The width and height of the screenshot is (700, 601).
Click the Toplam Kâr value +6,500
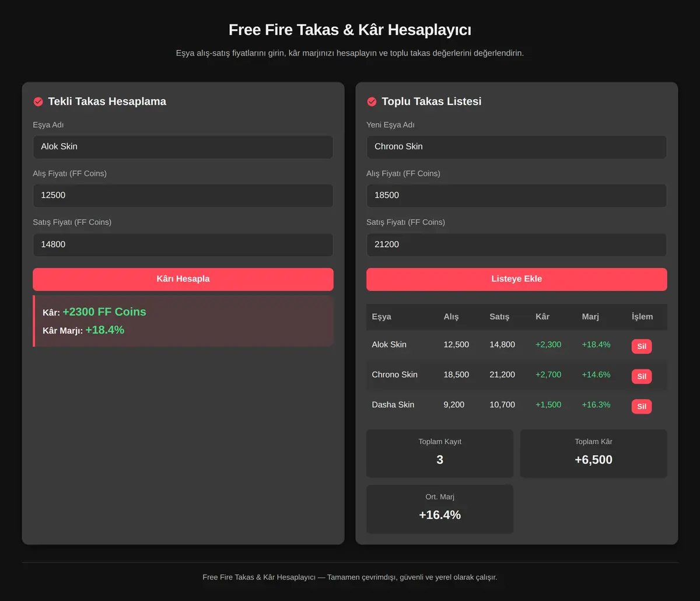pyautogui.click(x=593, y=460)
